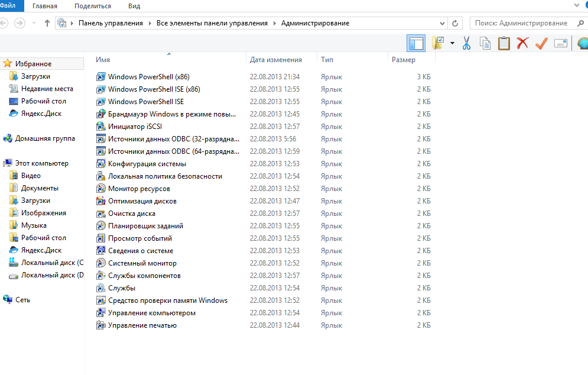Go up one folder level arrow
Image resolution: width=588 pixels, height=375 pixels.
47,23
